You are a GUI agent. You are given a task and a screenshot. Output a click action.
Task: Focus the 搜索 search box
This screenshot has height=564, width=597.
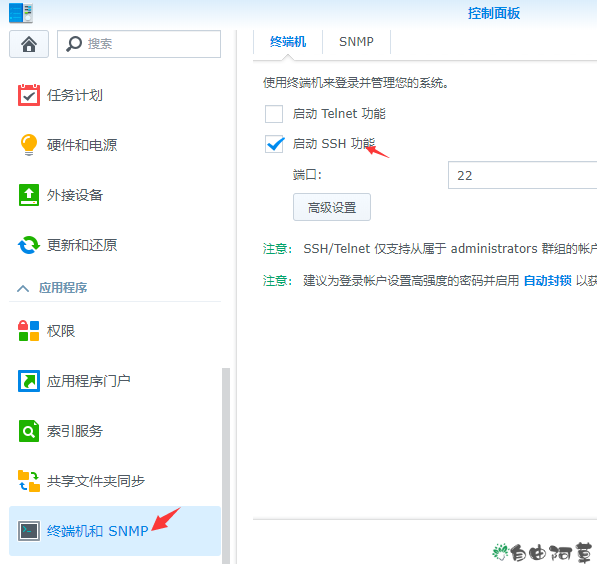139,44
